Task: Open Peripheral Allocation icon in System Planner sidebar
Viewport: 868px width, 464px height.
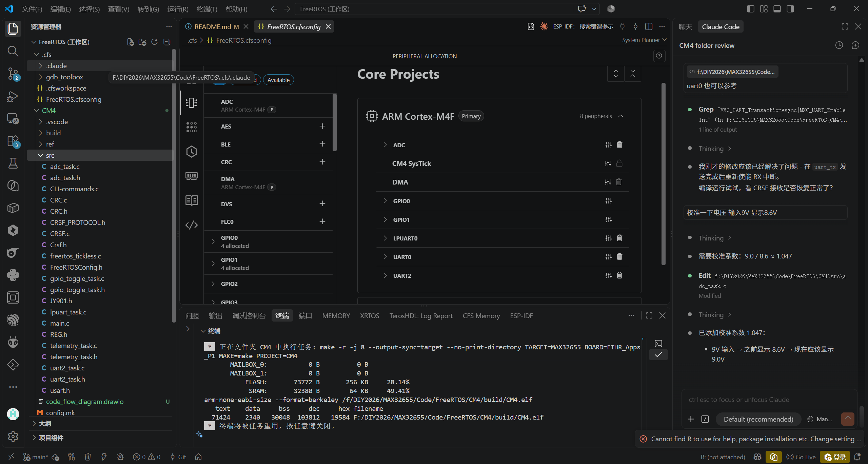Action: coord(192,103)
